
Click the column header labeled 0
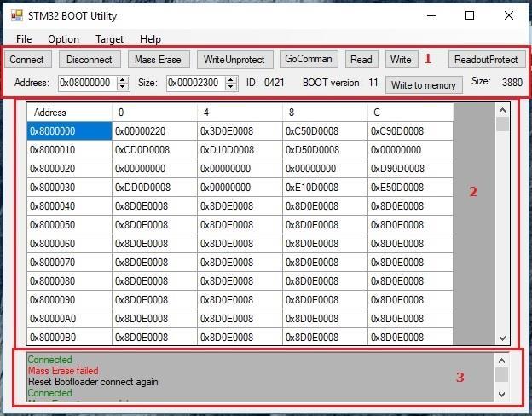click(154, 113)
